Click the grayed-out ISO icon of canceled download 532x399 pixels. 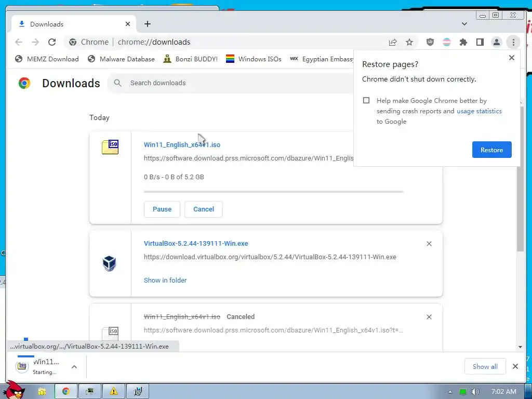[x=110, y=333]
